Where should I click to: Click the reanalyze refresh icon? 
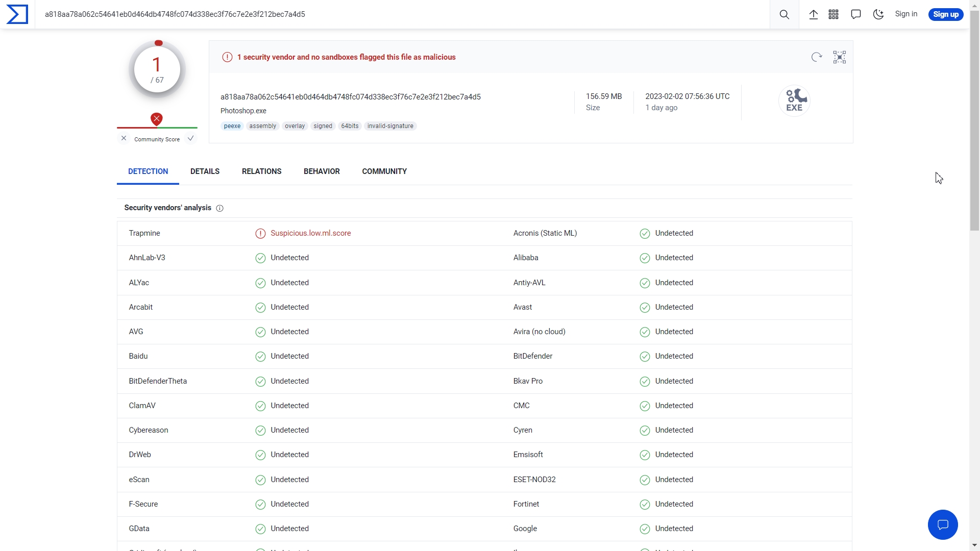coord(817,57)
